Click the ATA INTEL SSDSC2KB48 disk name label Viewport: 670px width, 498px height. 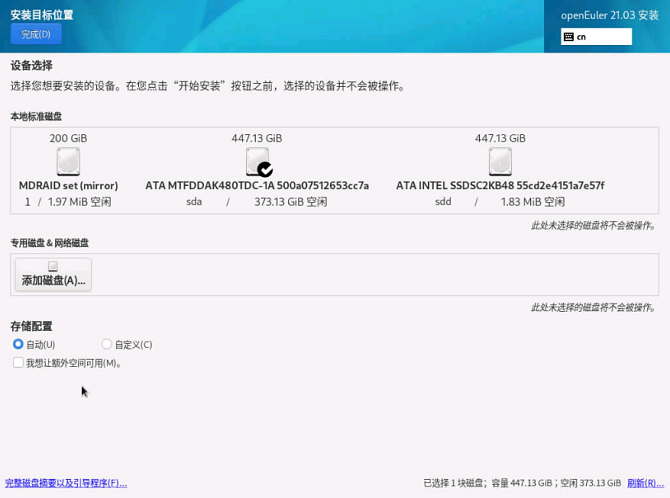point(500,185)
